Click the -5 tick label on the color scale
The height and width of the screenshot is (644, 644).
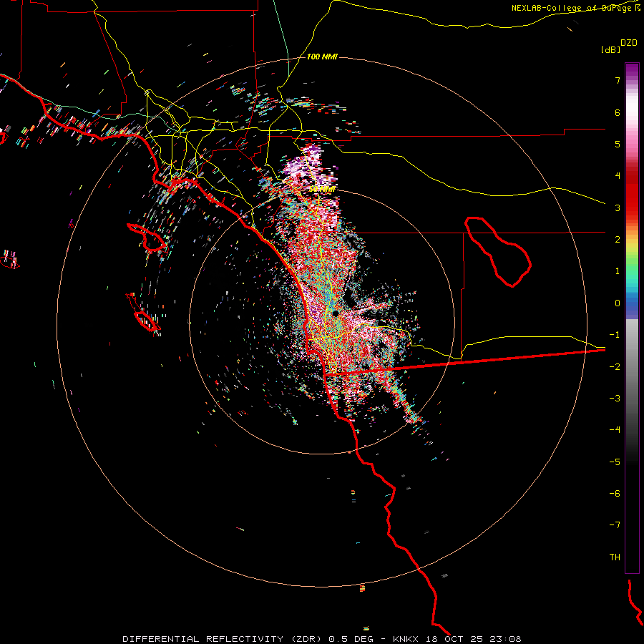coord(615,462)
